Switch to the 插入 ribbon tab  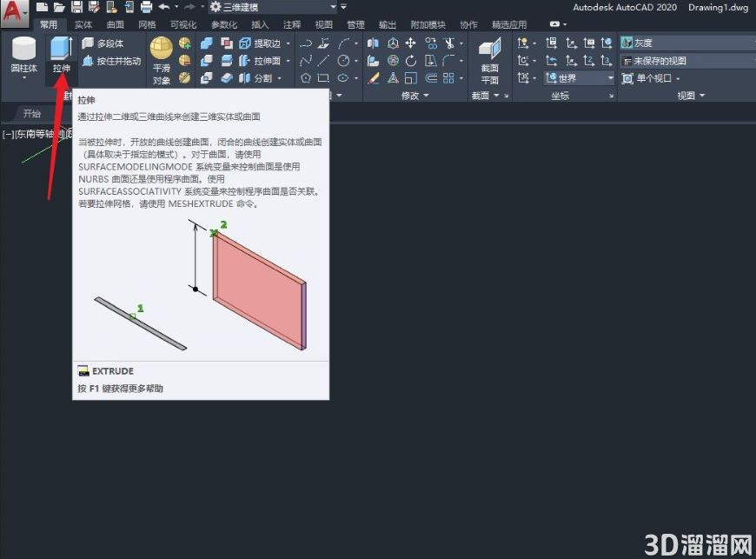260,24
